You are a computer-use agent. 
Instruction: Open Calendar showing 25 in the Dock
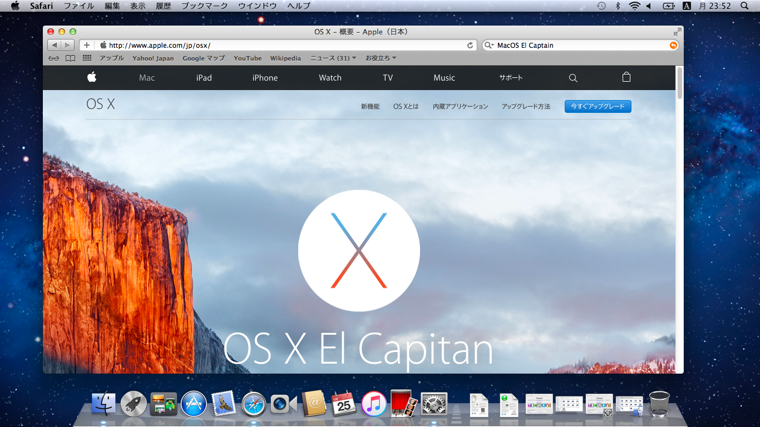[343, 403]
